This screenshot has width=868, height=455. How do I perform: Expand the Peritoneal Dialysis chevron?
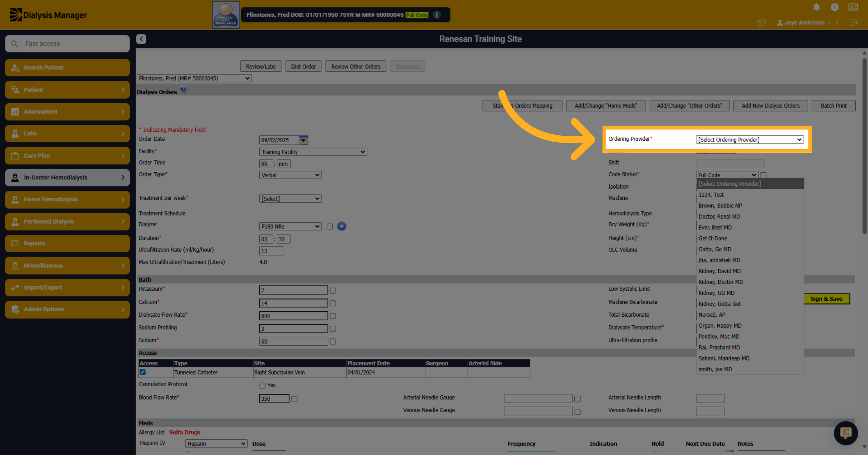click(123, 222)
